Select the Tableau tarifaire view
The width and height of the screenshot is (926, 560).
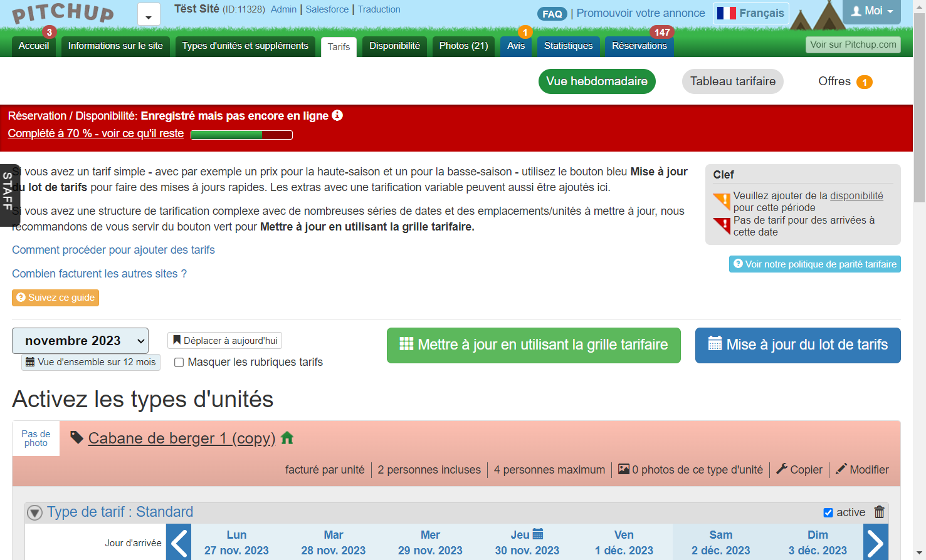click(733, 81)
